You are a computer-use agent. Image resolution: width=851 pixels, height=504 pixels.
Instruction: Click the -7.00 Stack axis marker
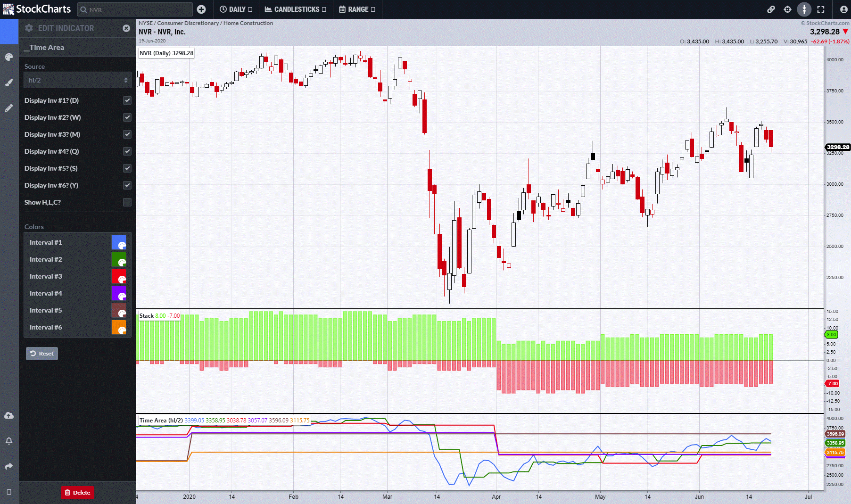tap(832, 383)
